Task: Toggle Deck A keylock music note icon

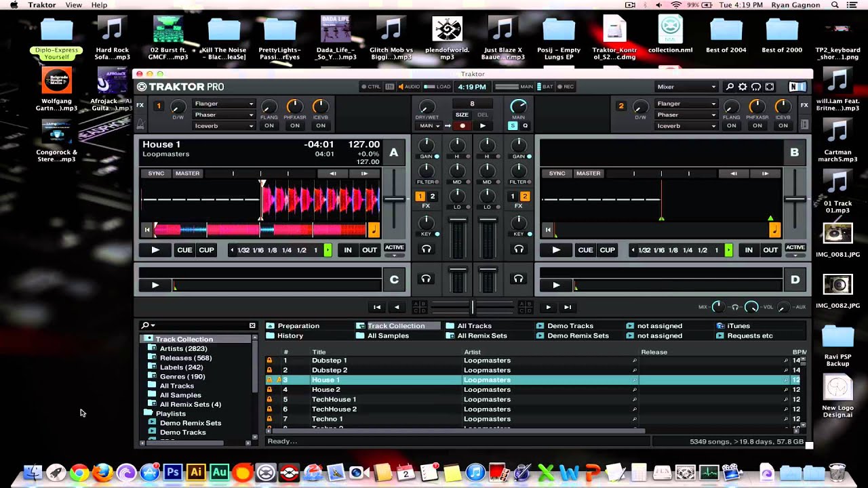Action: click(374, 230)
